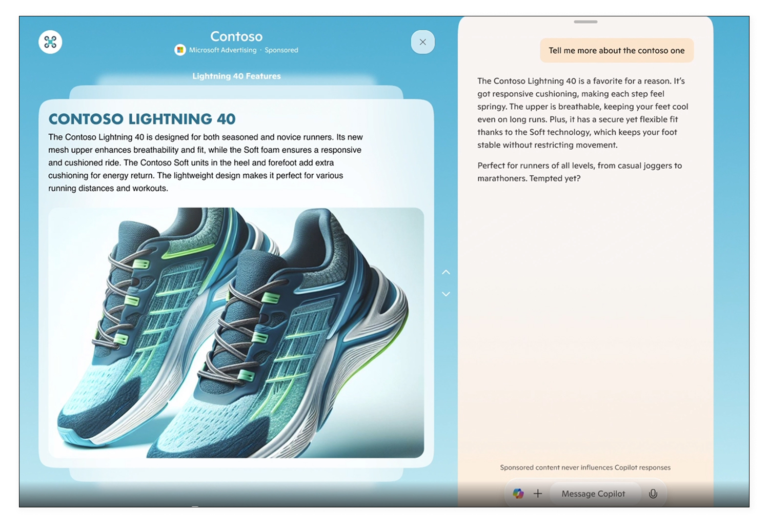The width and height of the screenshot is (769, 532).
Task: Click the Microsoft Advertising logo icon
Action: (180, 50)
